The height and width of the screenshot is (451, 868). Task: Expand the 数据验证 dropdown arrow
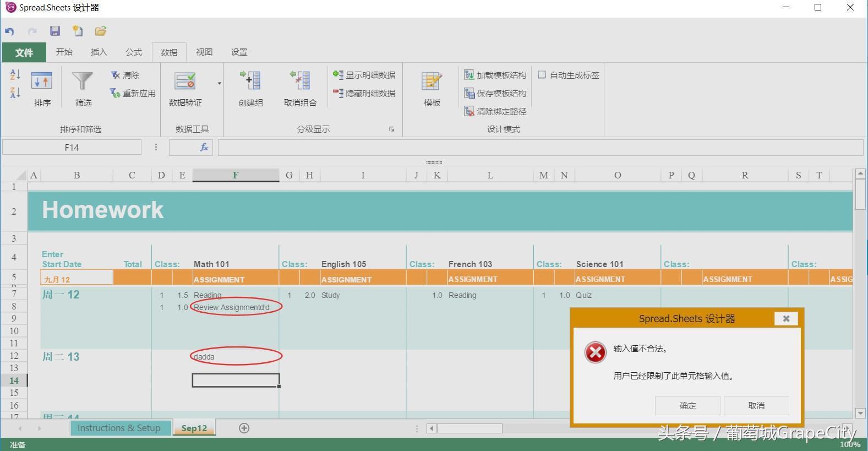pyautogui.click(x=219, y=84)
